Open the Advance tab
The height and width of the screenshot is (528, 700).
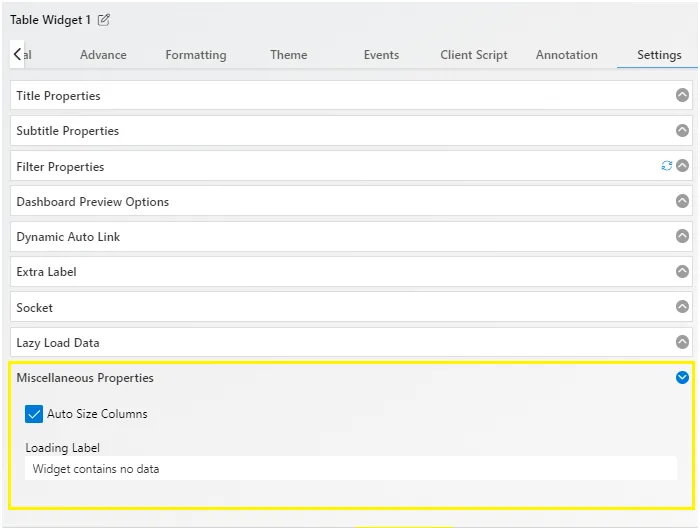103,55
